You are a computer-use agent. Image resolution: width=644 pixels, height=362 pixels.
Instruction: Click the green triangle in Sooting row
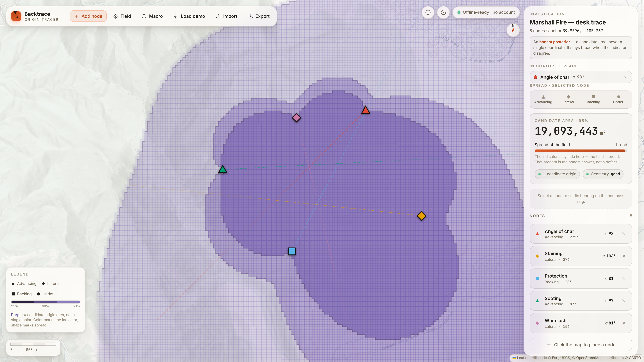click(x=537, y=301)
